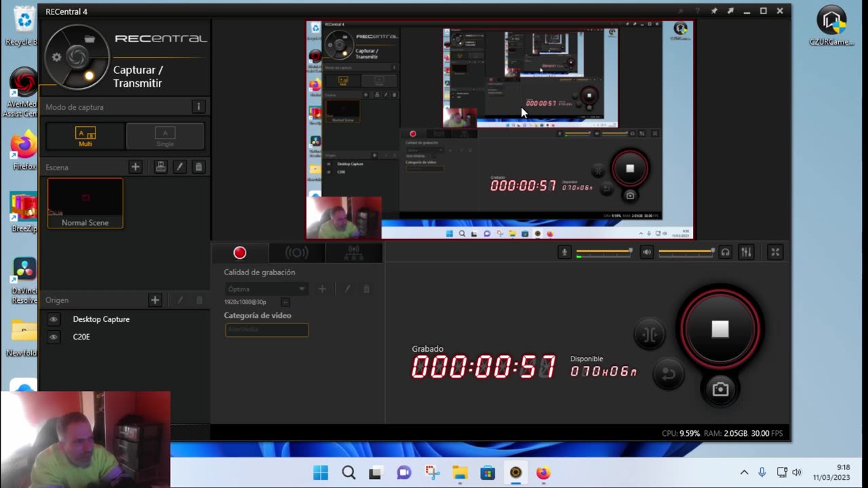Select the Normal Scene thumbnail

click(85, 203)
